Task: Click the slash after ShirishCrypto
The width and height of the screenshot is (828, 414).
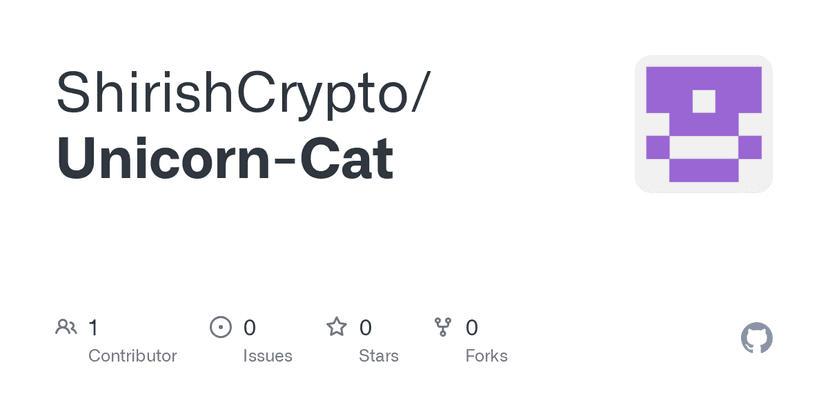Action: pos(419,92)
